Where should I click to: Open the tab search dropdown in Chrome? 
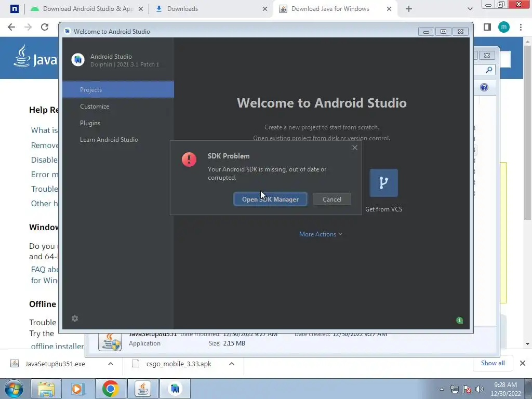(470, 9)
